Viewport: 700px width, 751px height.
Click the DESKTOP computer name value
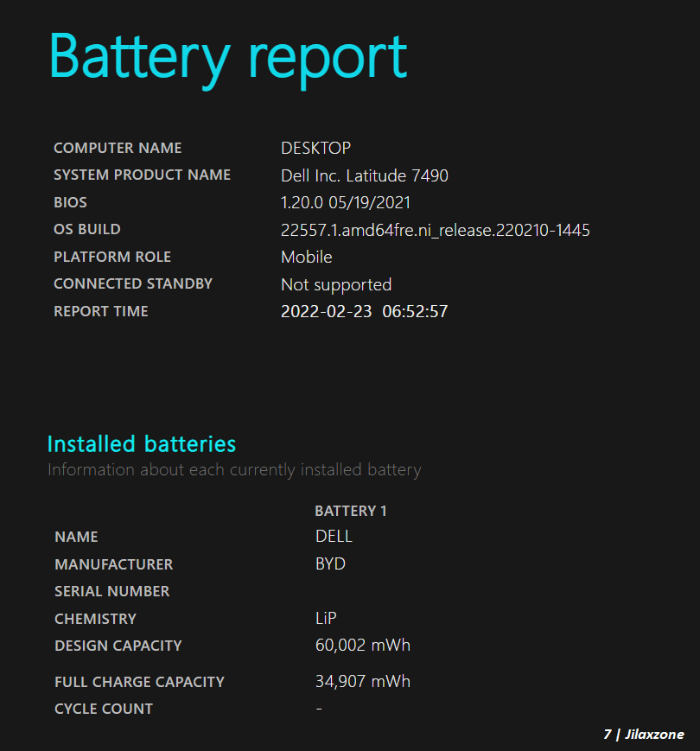click(316, 148)
